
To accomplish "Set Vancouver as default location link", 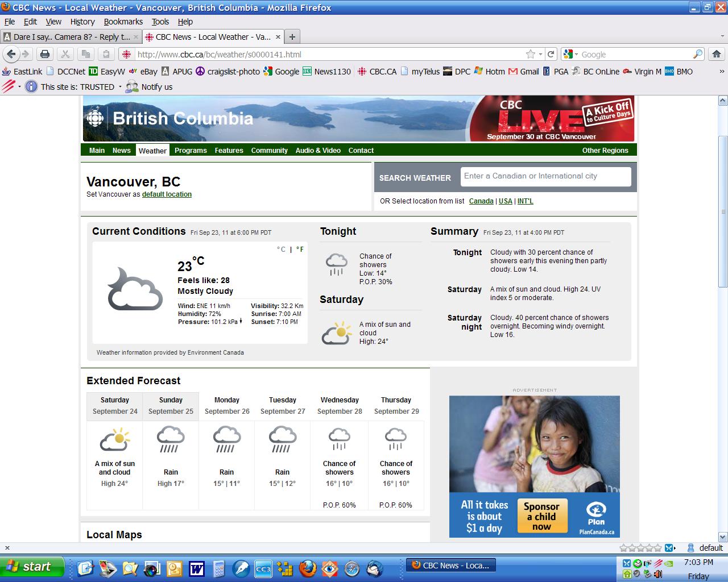I will point(167,194).
